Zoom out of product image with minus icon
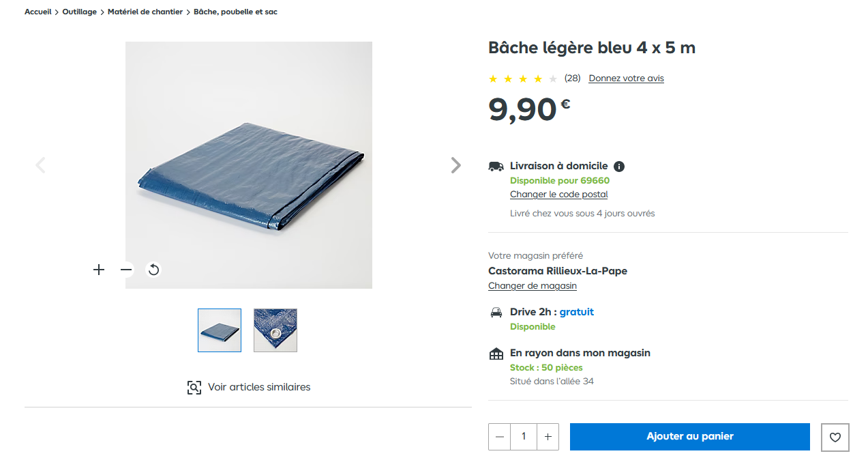Viewport: 868px width, 473px height. click(126, 270)
